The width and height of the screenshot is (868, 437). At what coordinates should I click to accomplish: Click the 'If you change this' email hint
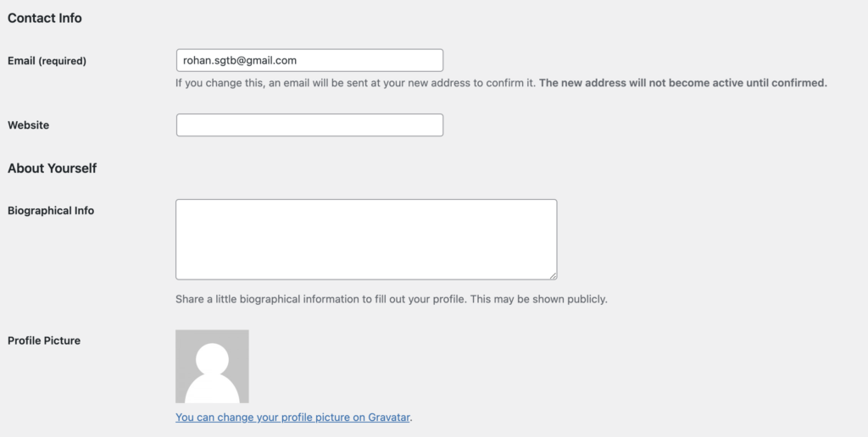[356, 83]
